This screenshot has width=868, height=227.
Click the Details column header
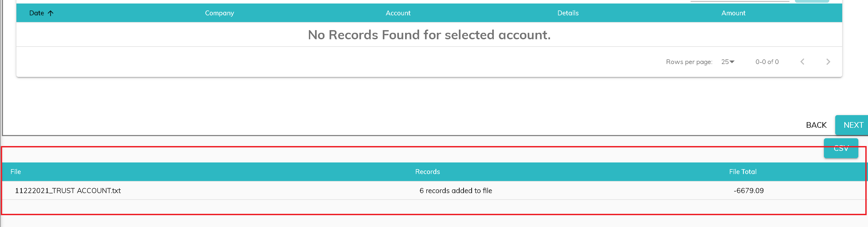[568, 13]
